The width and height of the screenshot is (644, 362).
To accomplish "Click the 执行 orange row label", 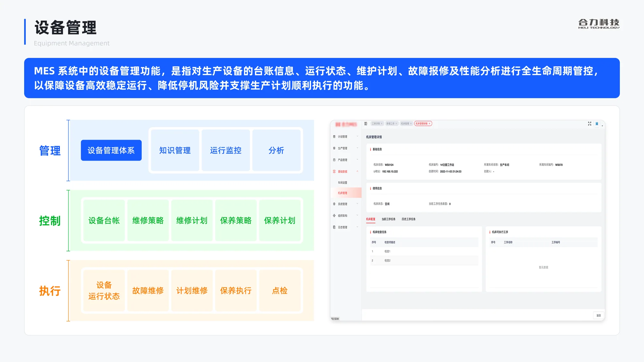I will tap(50, 291).
